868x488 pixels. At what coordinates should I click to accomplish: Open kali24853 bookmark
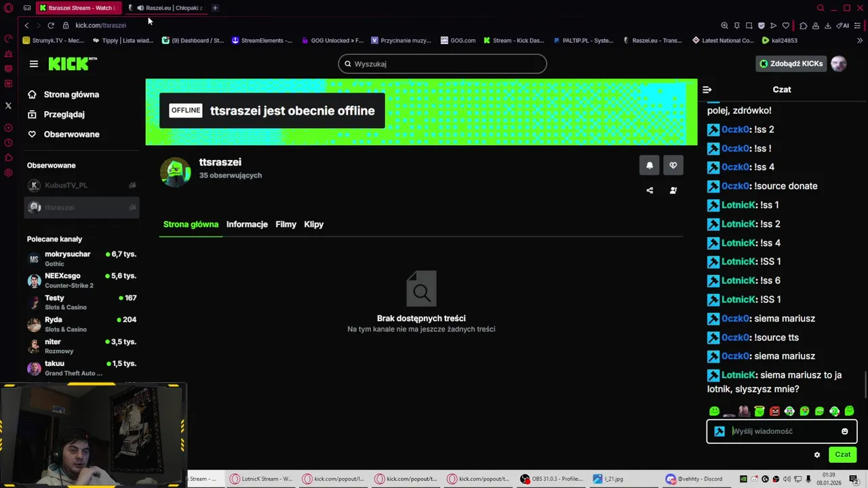pos(780,41)
